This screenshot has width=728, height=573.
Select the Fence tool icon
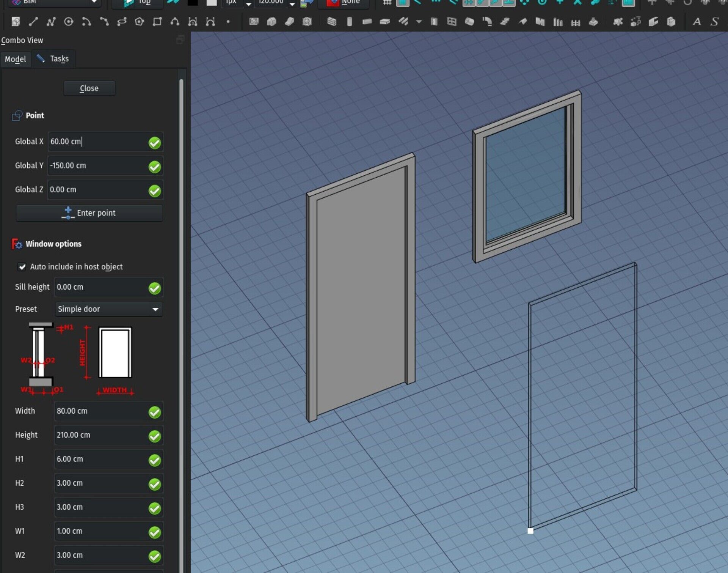coord(576,22)
